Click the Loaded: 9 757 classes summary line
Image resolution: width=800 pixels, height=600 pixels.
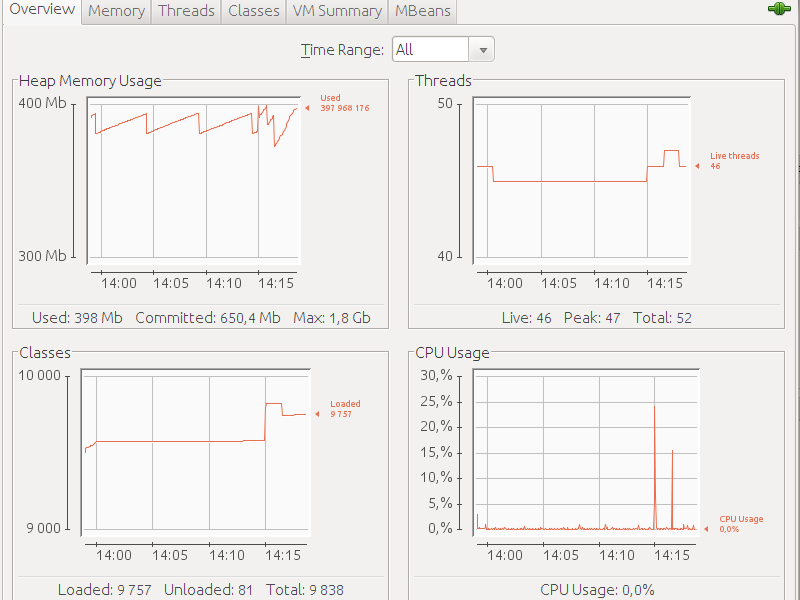tap(104, 589)
